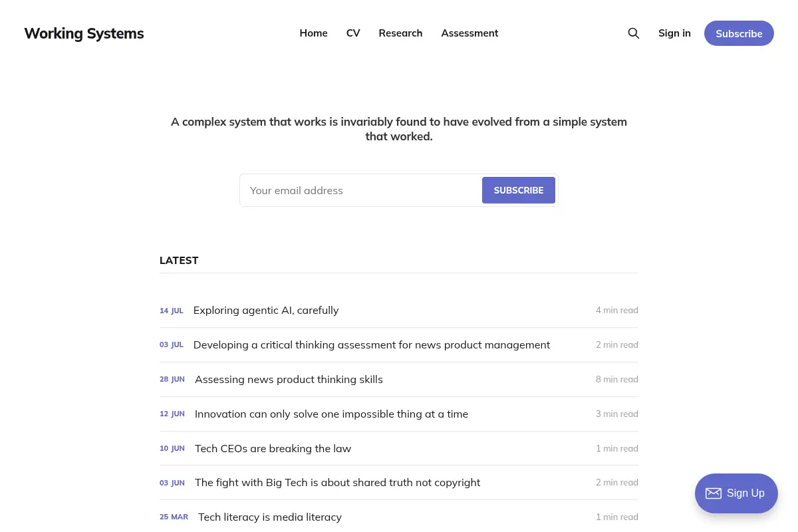Open Developing a critical thinking assessment post
This screenshot has height=532, width=798.
(372, 344)
